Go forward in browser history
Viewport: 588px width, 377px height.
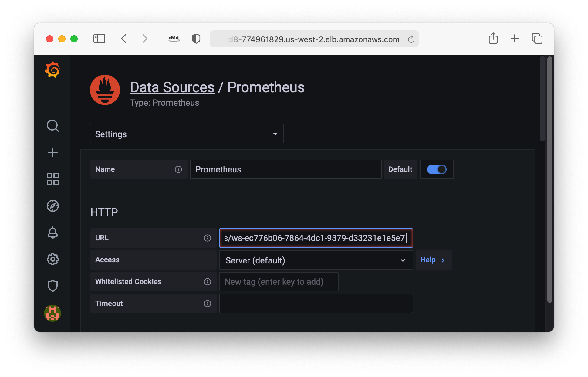145,39
